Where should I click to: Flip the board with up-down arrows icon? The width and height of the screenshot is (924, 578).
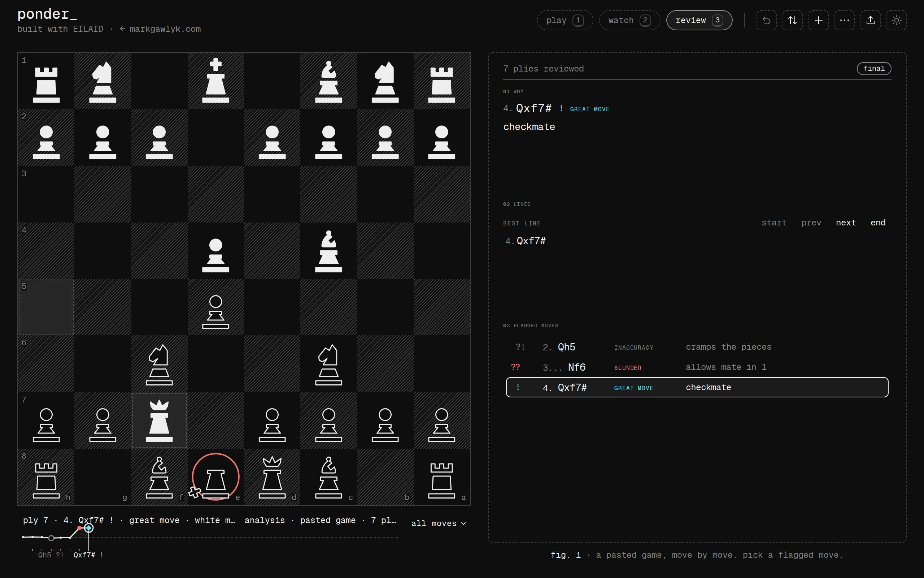pyautogui.click(x=792, y=20)
